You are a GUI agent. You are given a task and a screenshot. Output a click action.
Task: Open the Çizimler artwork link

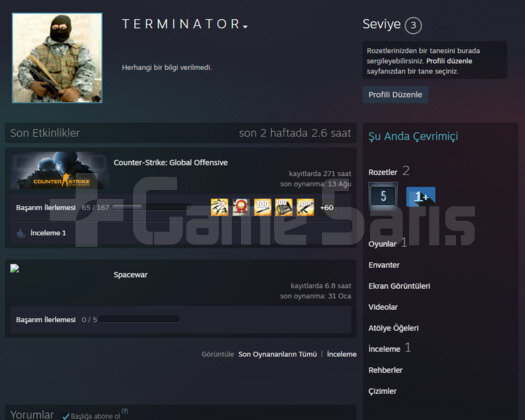pyautogui.click(x=382, y=391)
